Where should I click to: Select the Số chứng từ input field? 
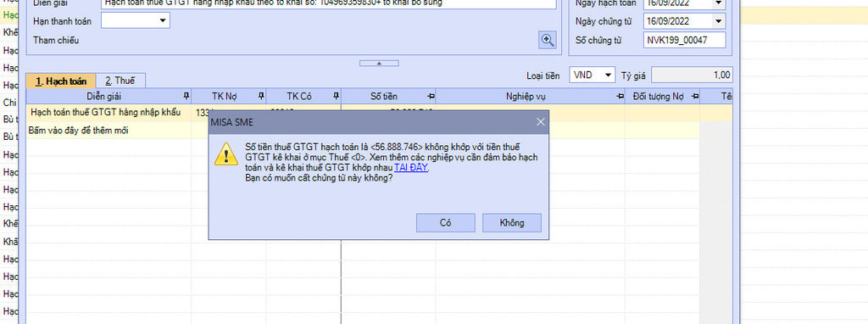pyautogui.click(x=685, y=40)
